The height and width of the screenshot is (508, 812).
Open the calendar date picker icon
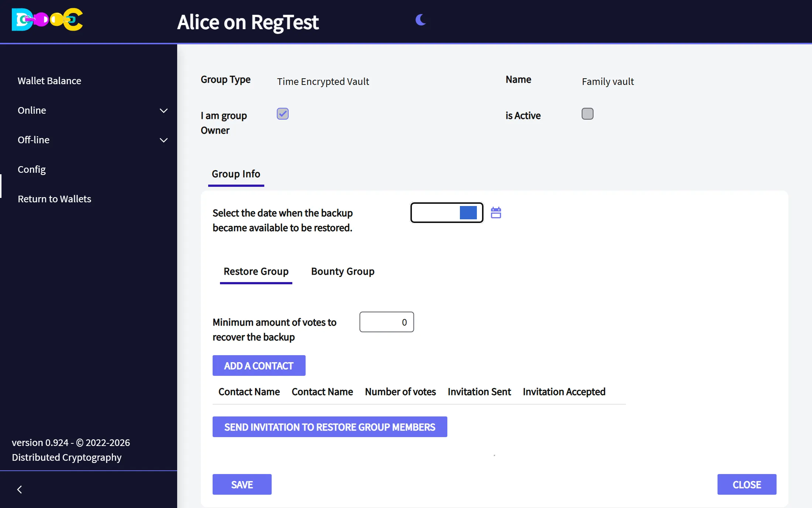click(496, 213)
